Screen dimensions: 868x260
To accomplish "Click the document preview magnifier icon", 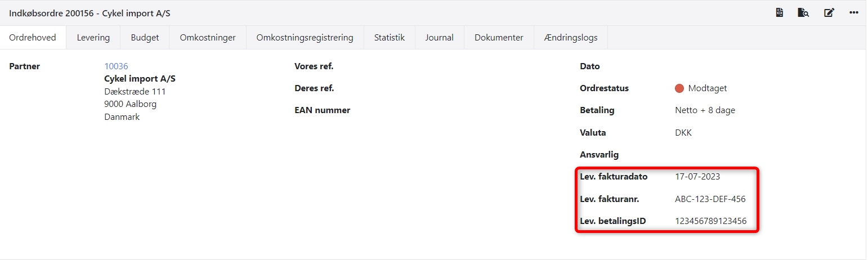I will tap(803, 12).
